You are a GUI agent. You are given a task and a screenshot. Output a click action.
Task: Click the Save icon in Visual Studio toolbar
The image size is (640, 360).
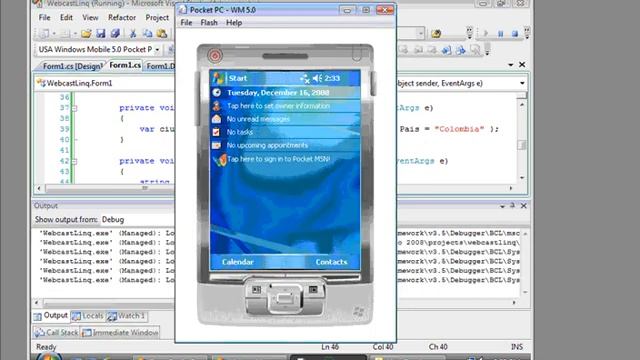tap(100, 33)
